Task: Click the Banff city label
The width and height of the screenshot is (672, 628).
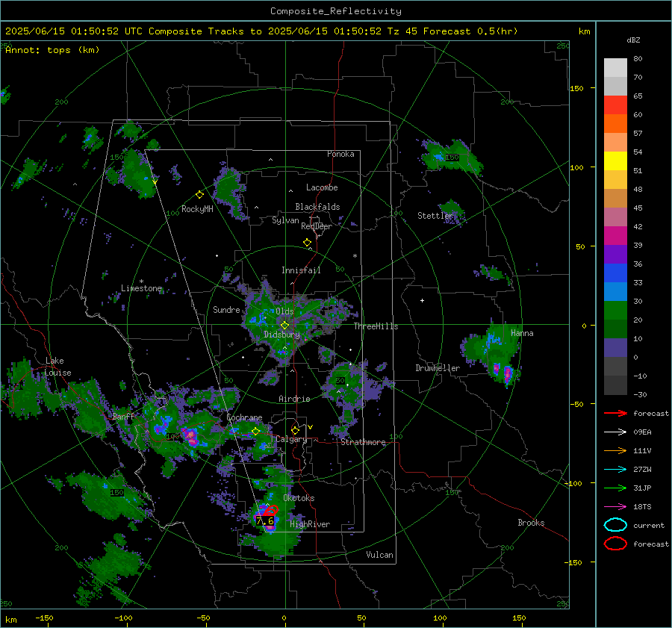Action: pyautogui.click(x=123, y=416)
